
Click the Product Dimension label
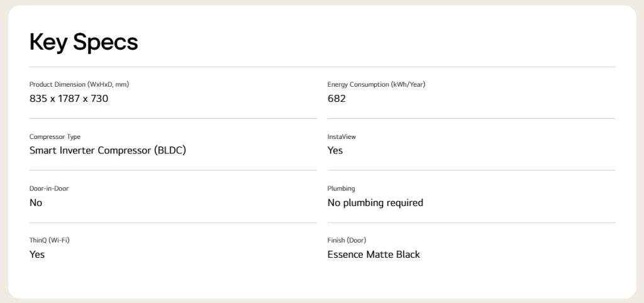79,84
